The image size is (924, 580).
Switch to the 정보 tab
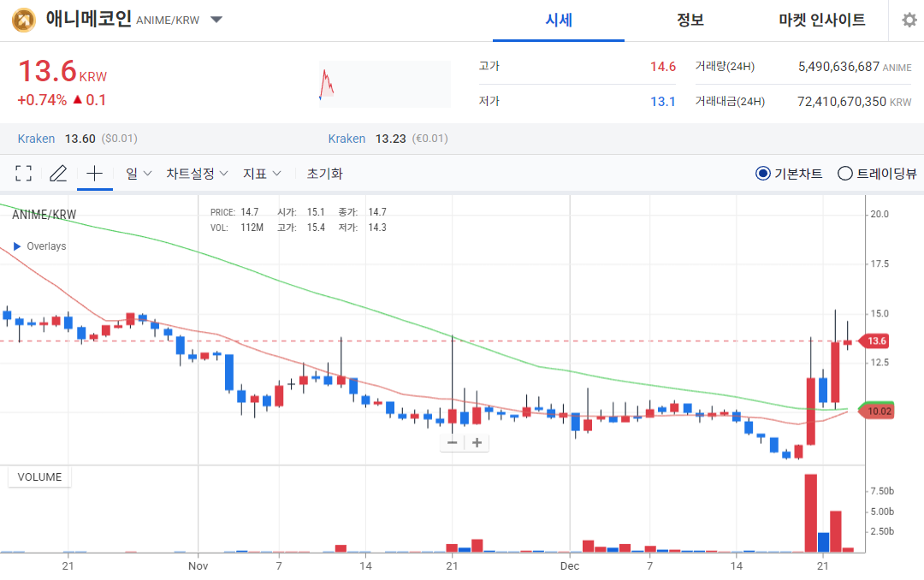[690, 21]
